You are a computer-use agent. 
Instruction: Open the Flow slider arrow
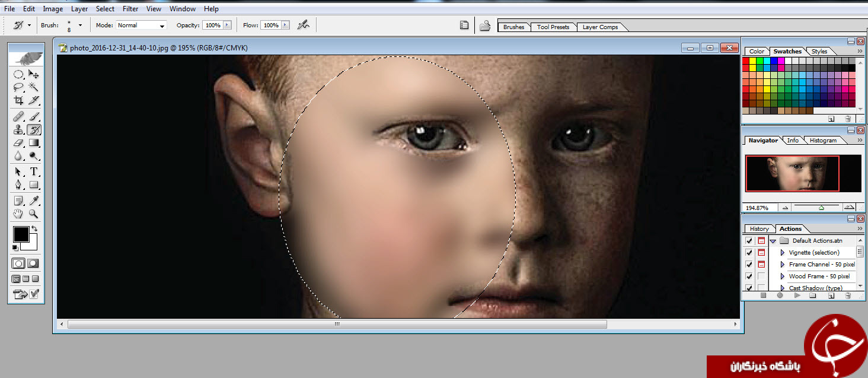[286, 26]
